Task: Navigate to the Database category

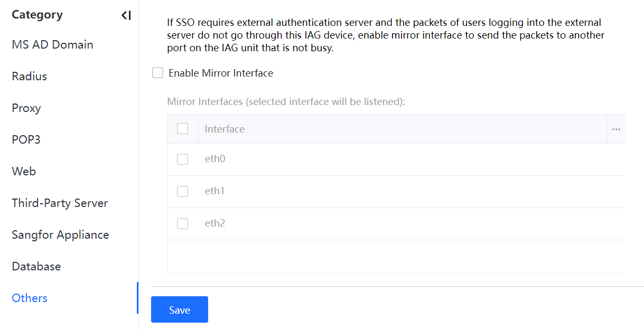Action: [36, 267]
